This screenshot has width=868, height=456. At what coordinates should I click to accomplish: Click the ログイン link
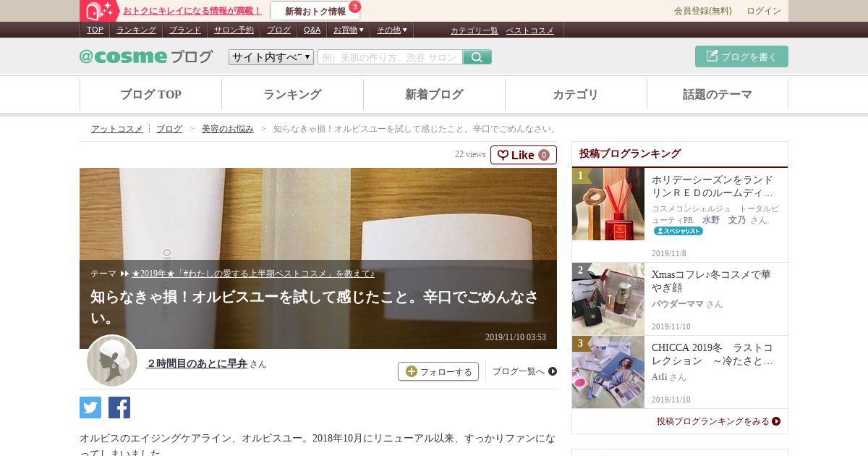tap(764, 11)
